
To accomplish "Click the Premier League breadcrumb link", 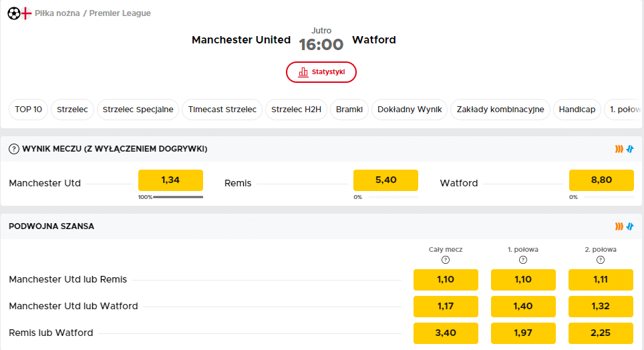I will pos(120,13).
